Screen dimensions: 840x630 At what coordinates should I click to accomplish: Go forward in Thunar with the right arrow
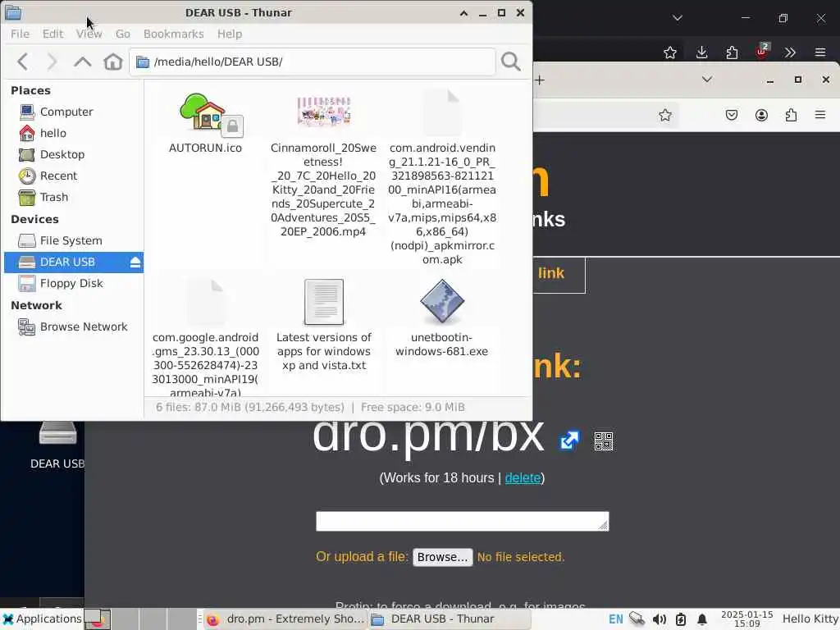(x=52, y=62)
